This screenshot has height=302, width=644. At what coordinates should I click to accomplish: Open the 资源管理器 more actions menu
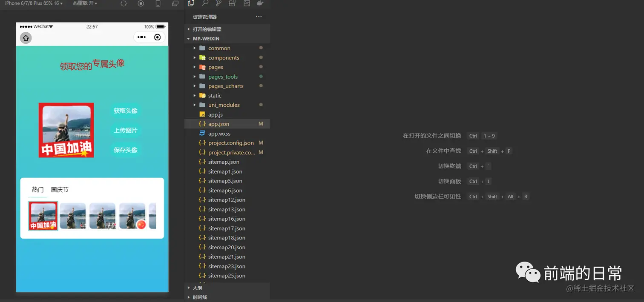click(x=259, y=17)
